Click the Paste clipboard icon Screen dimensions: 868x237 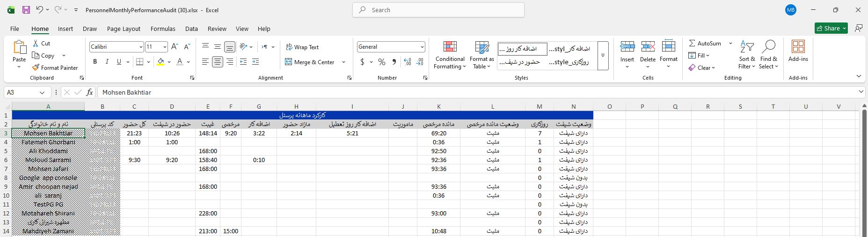[x=19, y=47]
